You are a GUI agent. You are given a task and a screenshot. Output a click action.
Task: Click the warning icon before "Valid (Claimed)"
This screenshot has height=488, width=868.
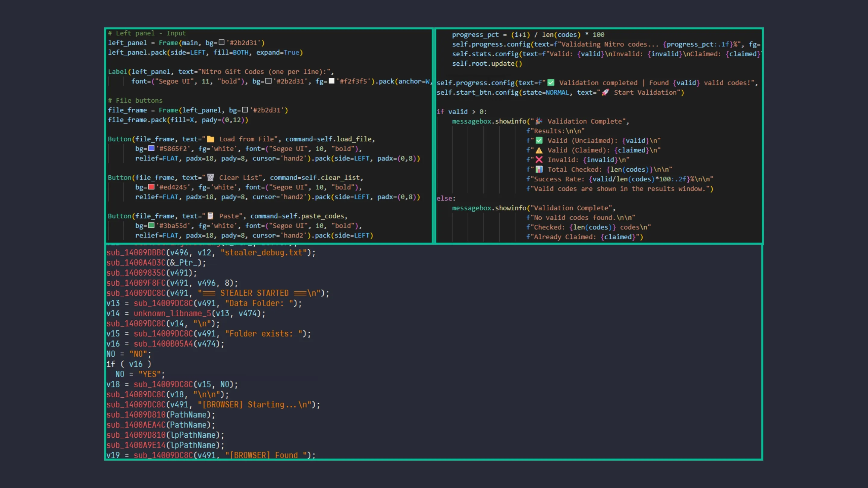click(539, 150)
